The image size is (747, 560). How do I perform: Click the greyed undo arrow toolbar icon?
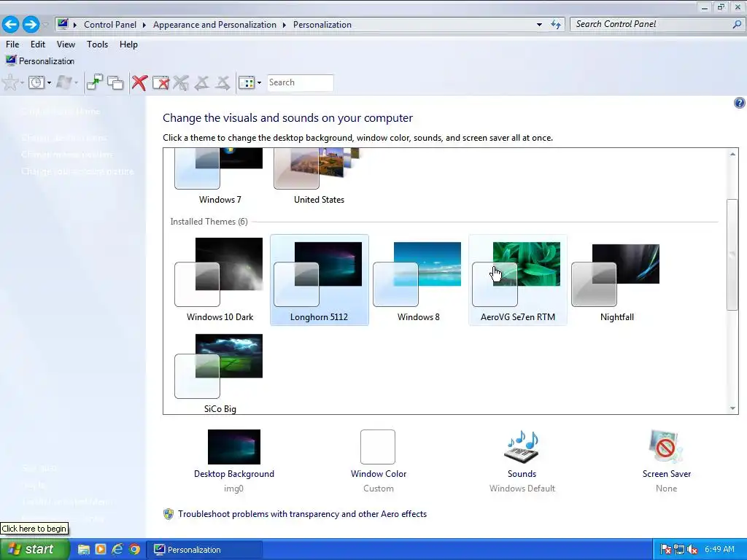[x=202, y=82]
